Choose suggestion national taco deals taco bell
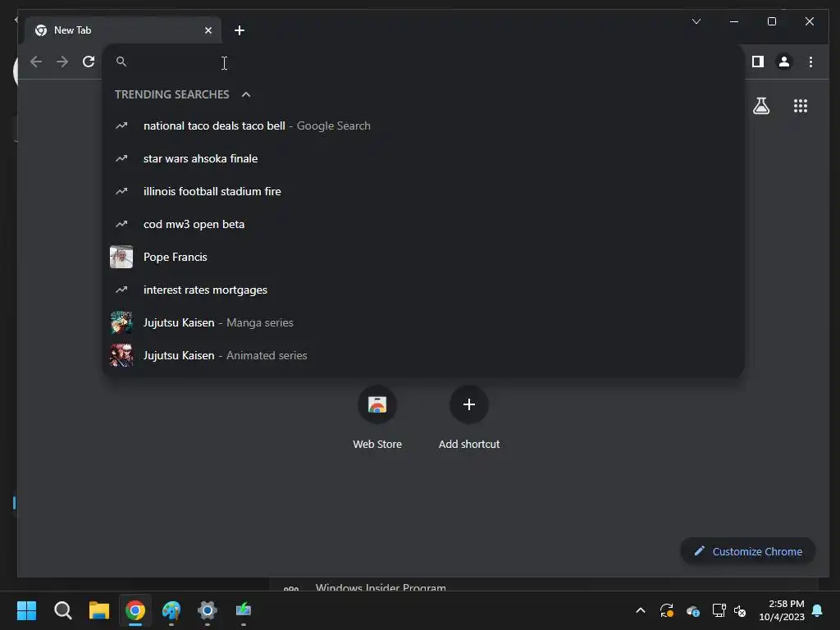Screen dimensions: 840x630 pos(422,126)
